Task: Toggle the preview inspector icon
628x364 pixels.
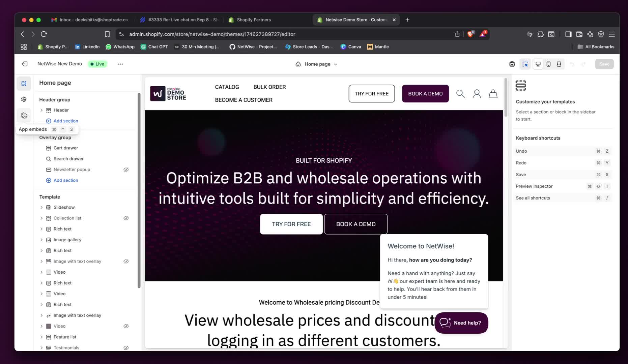Action: click(x=525, y=64)
